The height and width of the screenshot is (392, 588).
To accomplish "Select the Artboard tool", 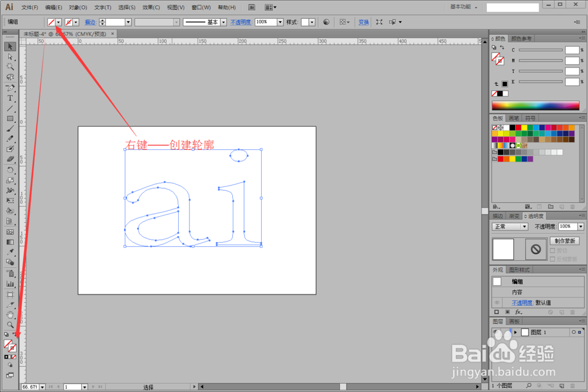I will [x=10, y=294].
